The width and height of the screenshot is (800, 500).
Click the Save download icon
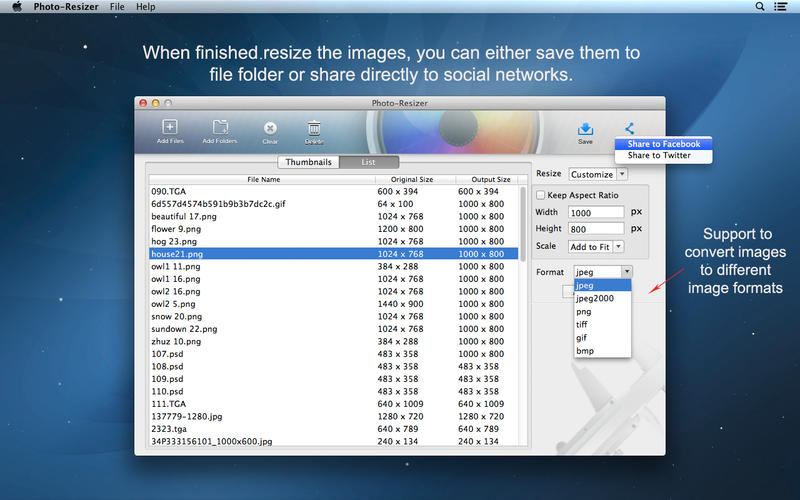coord(586,128)
